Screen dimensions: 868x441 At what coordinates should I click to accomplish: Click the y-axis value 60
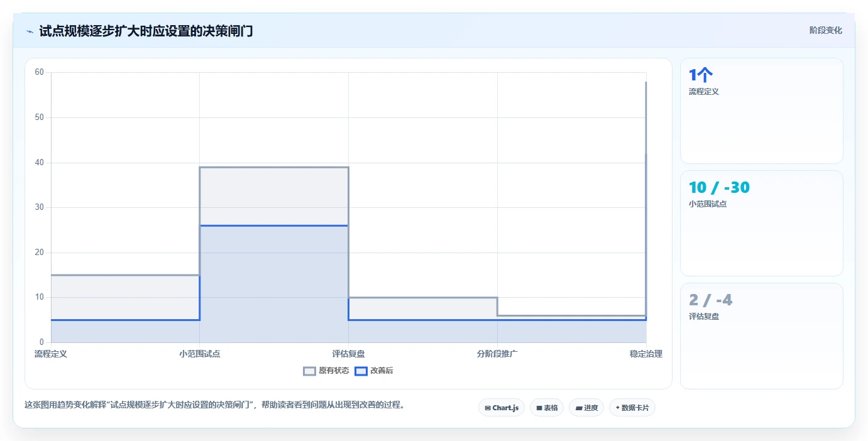[x=40, y=72]
